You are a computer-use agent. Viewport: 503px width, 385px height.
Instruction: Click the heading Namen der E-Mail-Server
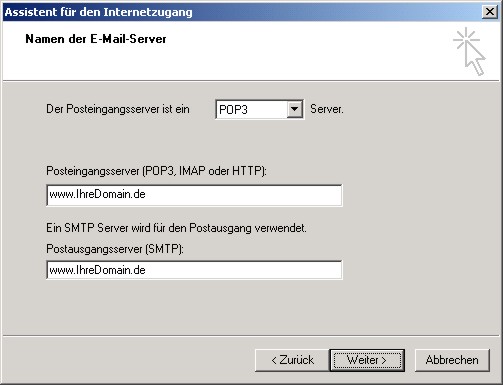[x=96, y=39]
